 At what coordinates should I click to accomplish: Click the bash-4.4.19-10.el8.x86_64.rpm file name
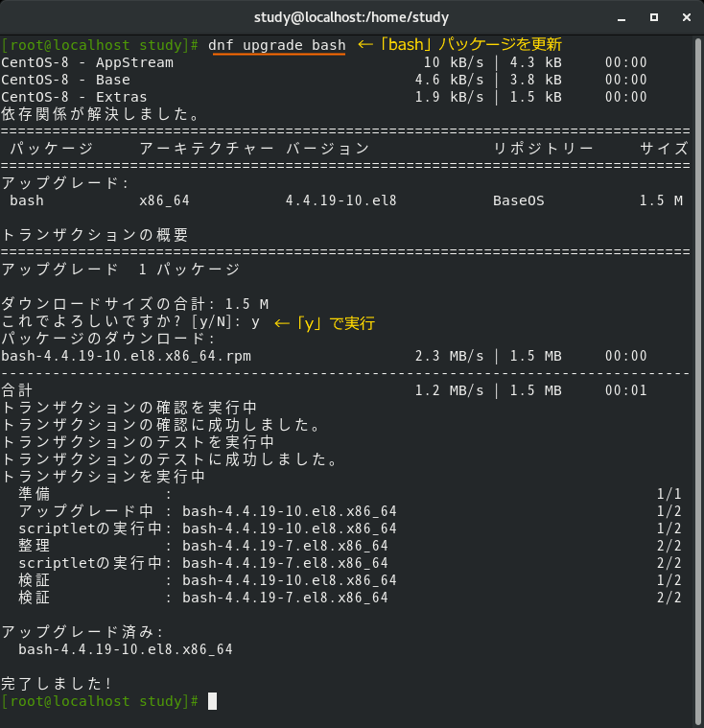[x=126, y=356]
